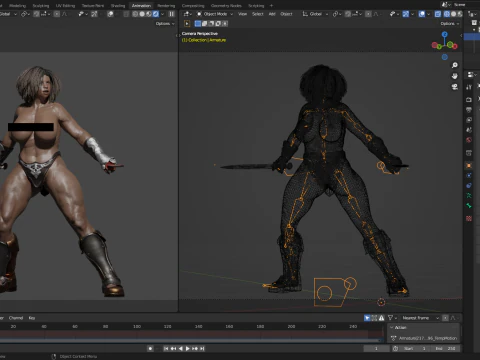Click the blue Z axis on navigation gizmo
Viewport: 480px width, 360px height.
(x=445, y=34)
